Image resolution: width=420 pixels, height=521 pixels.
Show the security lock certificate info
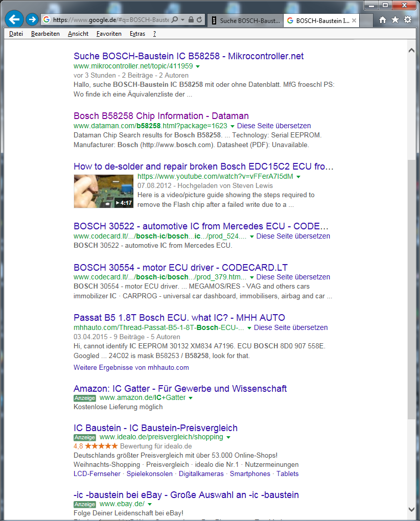tap(191, 19)
